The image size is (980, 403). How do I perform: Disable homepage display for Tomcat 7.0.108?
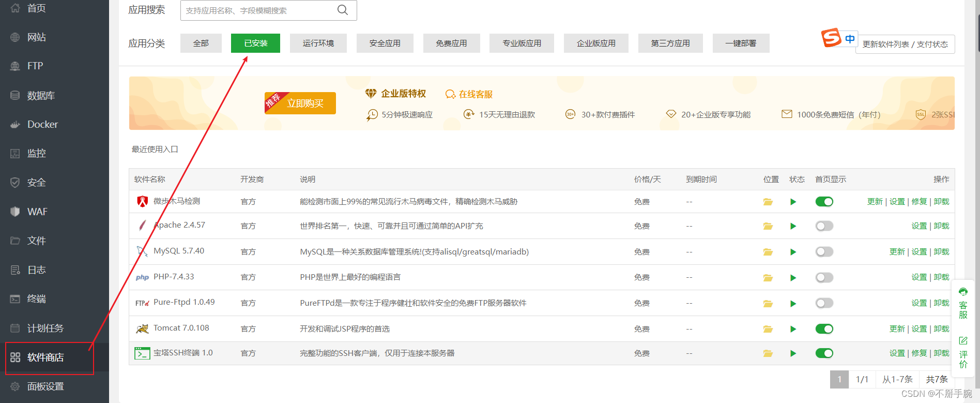824,329
